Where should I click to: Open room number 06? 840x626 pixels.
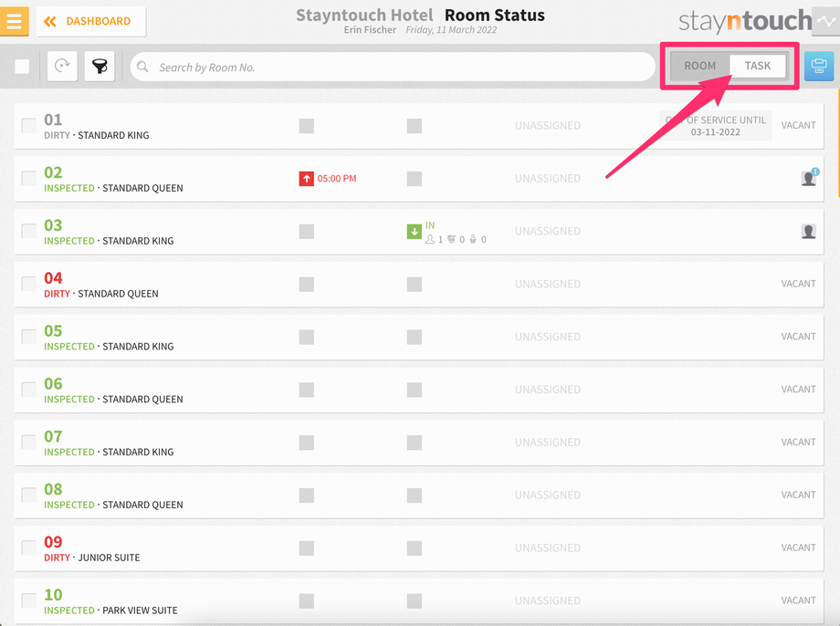[x=53, y=383]
